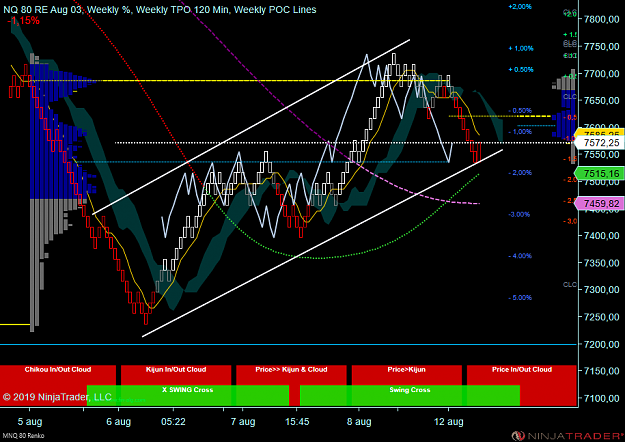Click the '15:45' time label
625x442 pixels.
[297, 422]
